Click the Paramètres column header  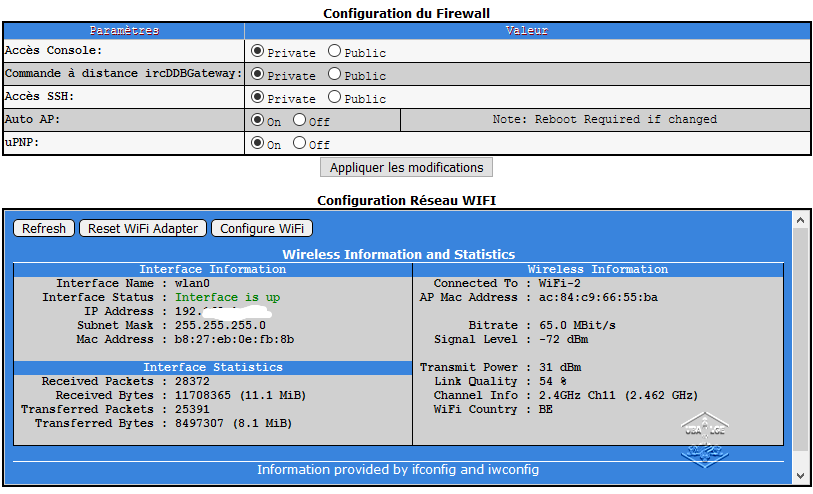point(124,31)
